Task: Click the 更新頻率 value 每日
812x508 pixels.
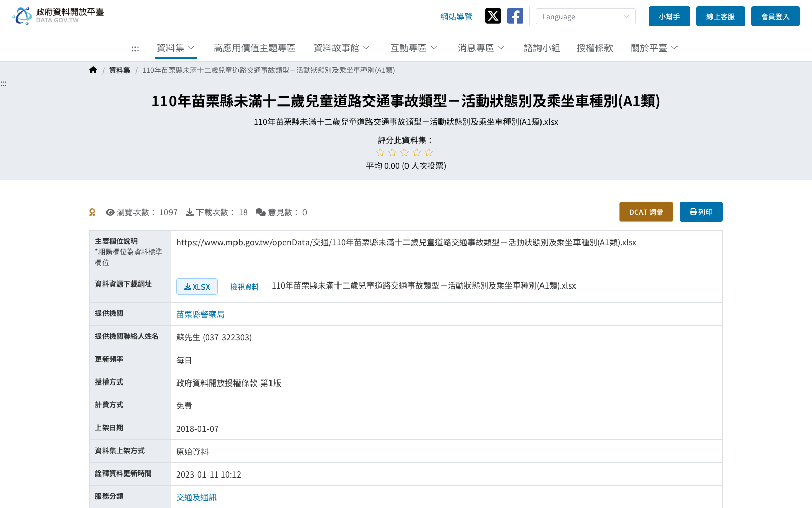Action: [x=184, y=360]
